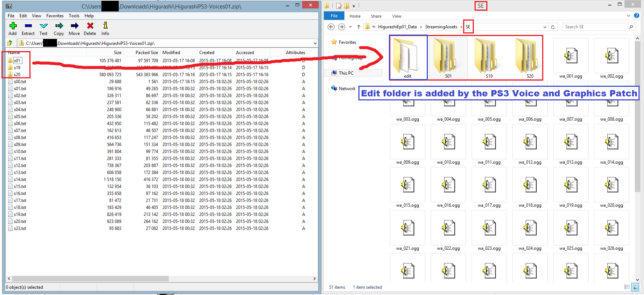The height and width of the screenshot is (295, 644).
Task: Click the Extract icon in 7-Zip
Action: tap(28, 29)
